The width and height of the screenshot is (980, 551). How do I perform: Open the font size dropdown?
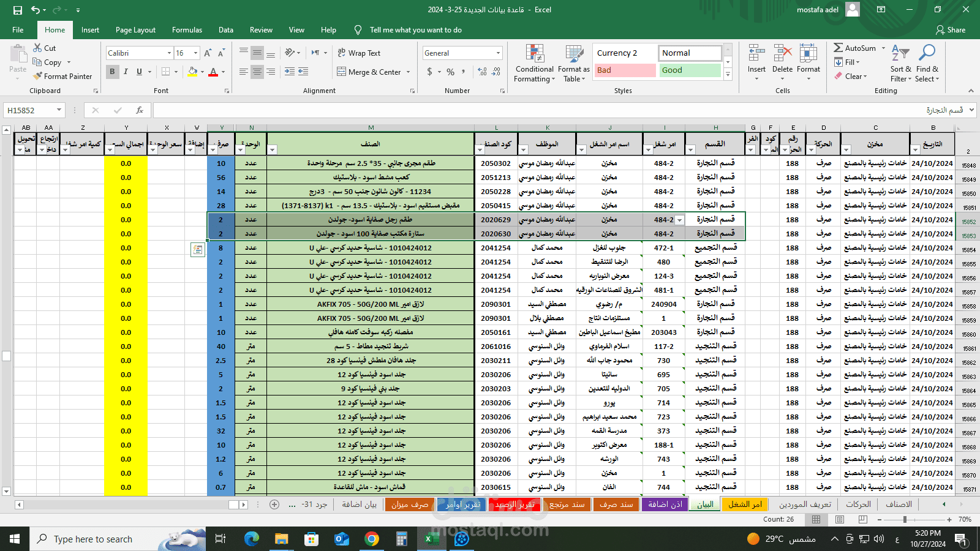(195, 53)
